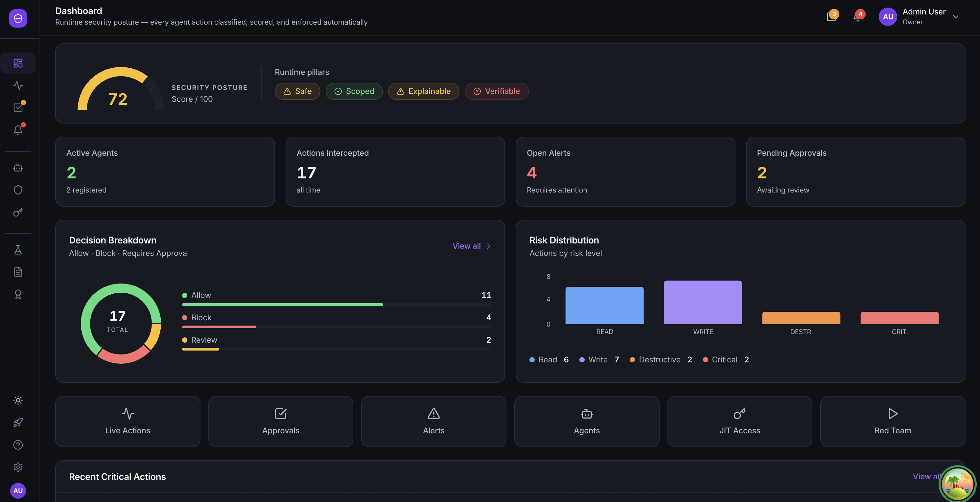Open the Alerts bell icon in sidebar
Viewport: 980px width, 502px height.
[x=18, y=130]
